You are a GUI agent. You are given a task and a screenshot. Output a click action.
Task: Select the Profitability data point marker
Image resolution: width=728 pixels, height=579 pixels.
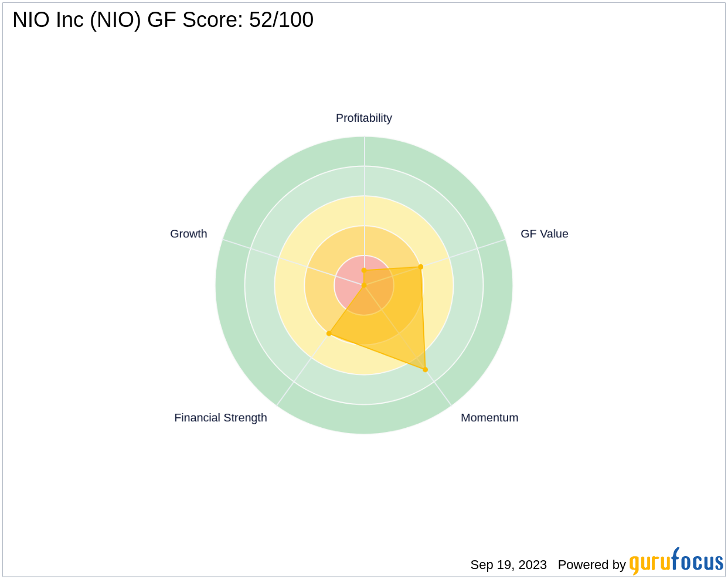364,270
